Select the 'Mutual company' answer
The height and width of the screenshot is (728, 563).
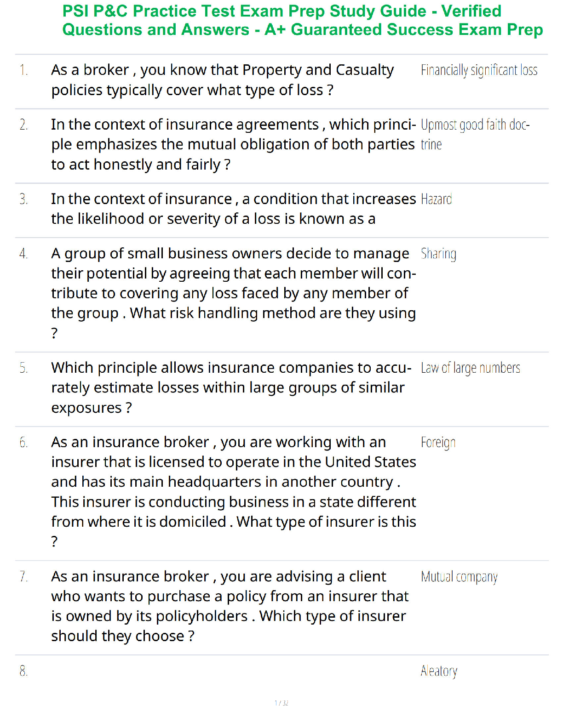point(459,577)
